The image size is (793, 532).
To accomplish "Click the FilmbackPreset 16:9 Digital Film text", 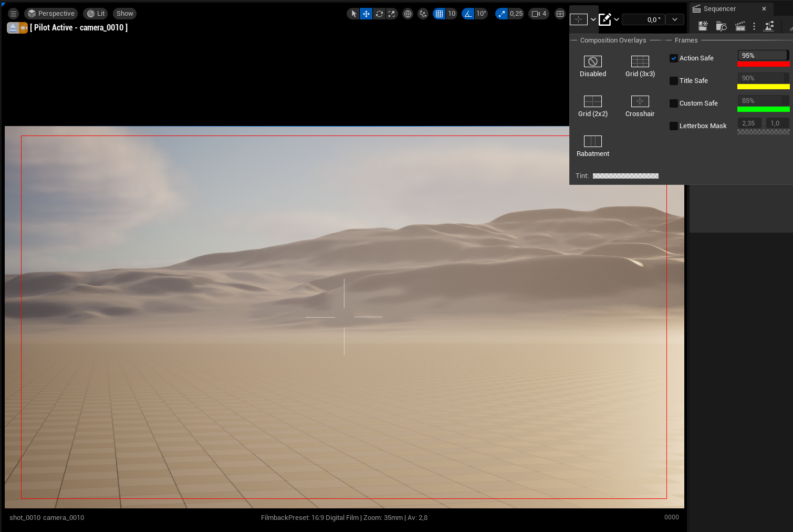I will coord(310,518).
